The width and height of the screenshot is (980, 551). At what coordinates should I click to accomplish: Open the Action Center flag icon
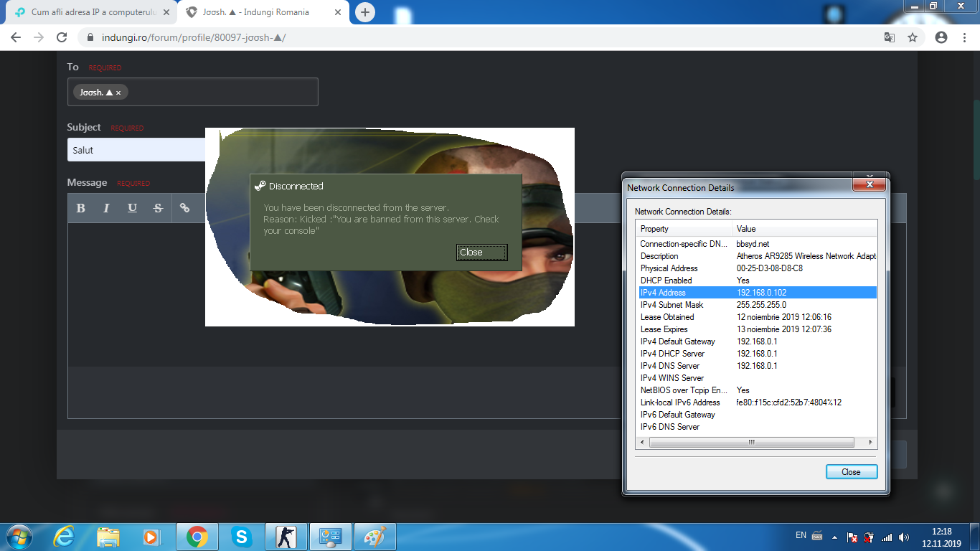click(852, 537)
